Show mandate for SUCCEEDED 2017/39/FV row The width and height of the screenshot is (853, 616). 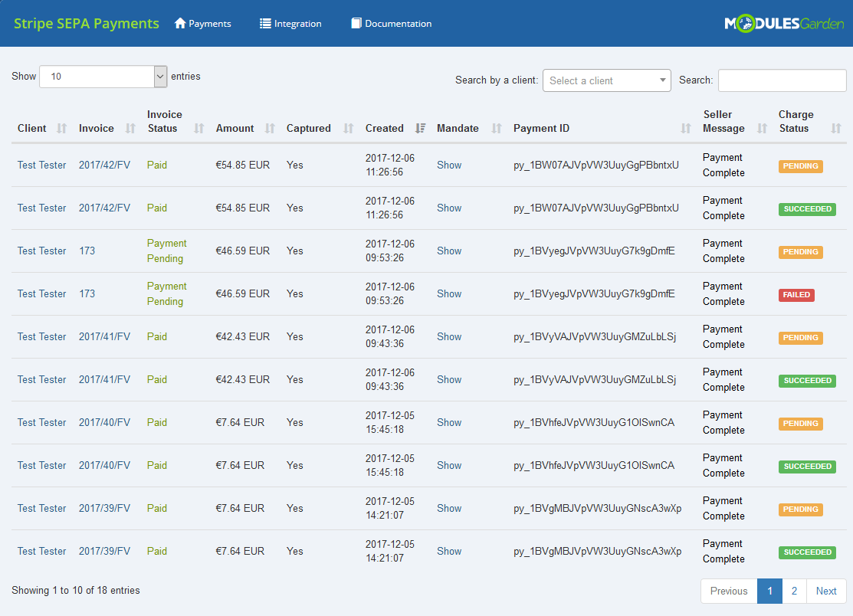pos(449,552)
